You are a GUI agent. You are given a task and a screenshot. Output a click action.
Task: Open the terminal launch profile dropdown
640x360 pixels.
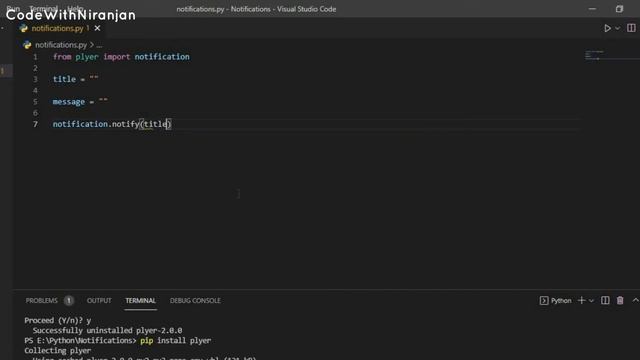click(591, 301)
